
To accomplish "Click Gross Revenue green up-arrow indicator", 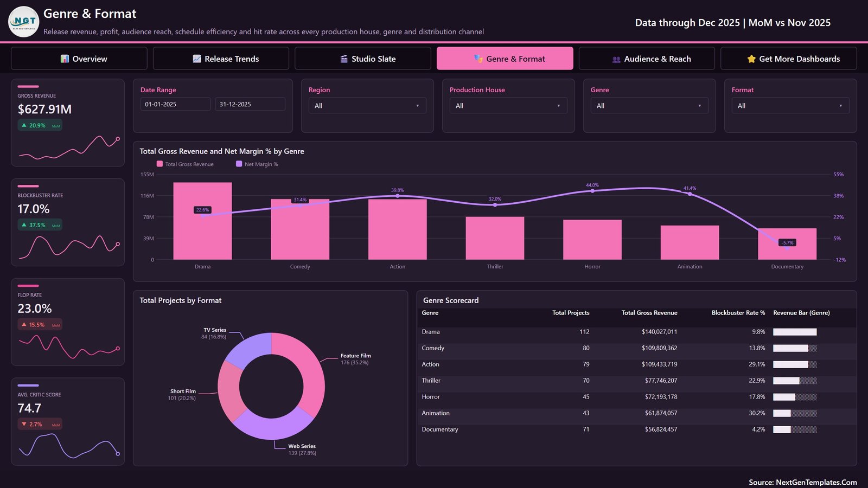I will 24,125.
